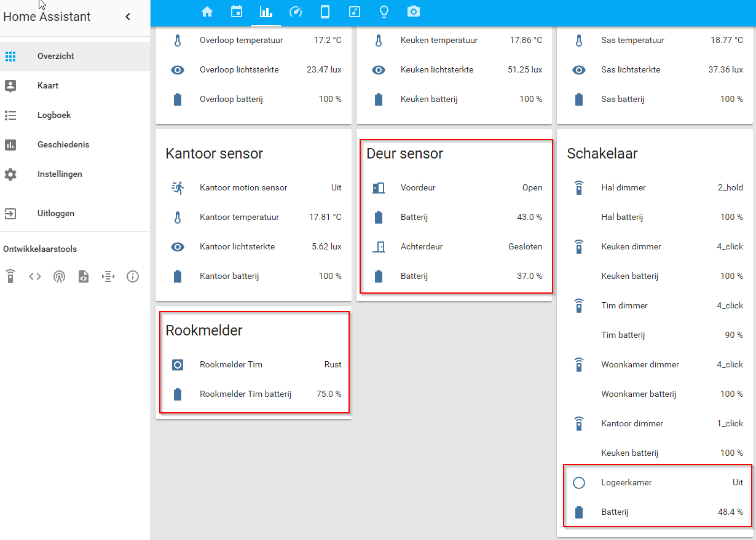This screenshot has width=756, height=540.
Task: Open the camera icon tab
Action: point(414,12)
